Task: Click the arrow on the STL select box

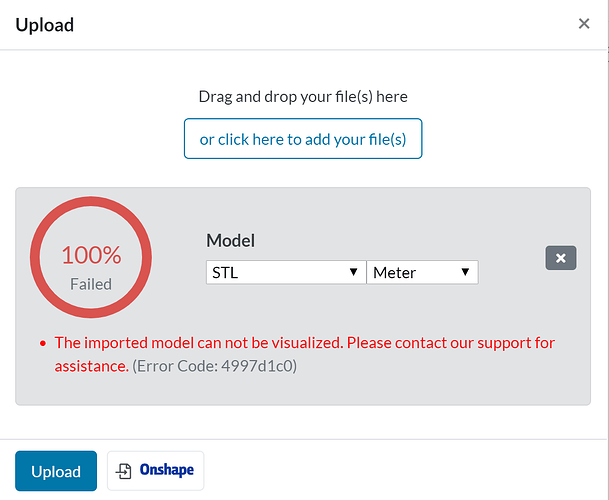Action: tap(353, 272)
